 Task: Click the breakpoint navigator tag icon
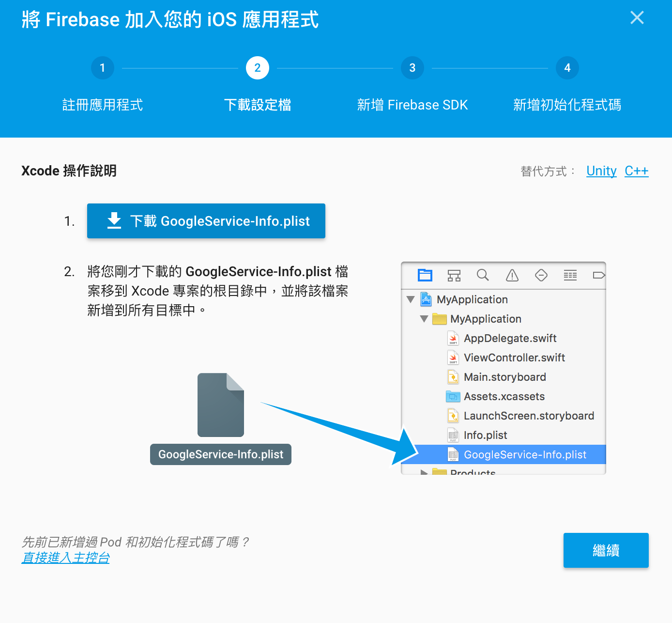598,275
